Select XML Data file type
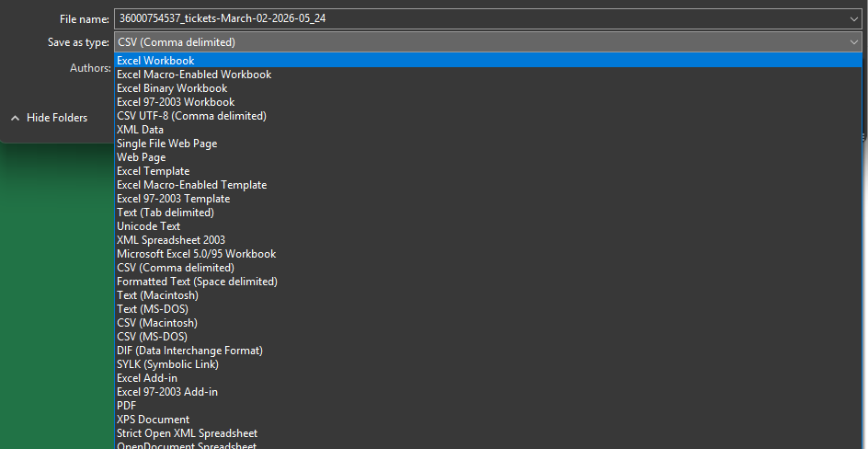The width and height of the screenshot is (868, 449). 487,130
